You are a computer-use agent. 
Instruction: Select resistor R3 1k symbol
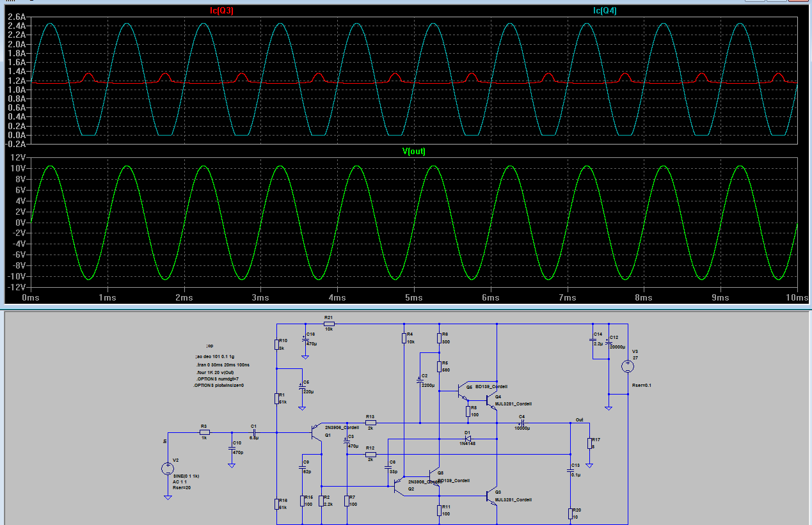click(204, 432)
